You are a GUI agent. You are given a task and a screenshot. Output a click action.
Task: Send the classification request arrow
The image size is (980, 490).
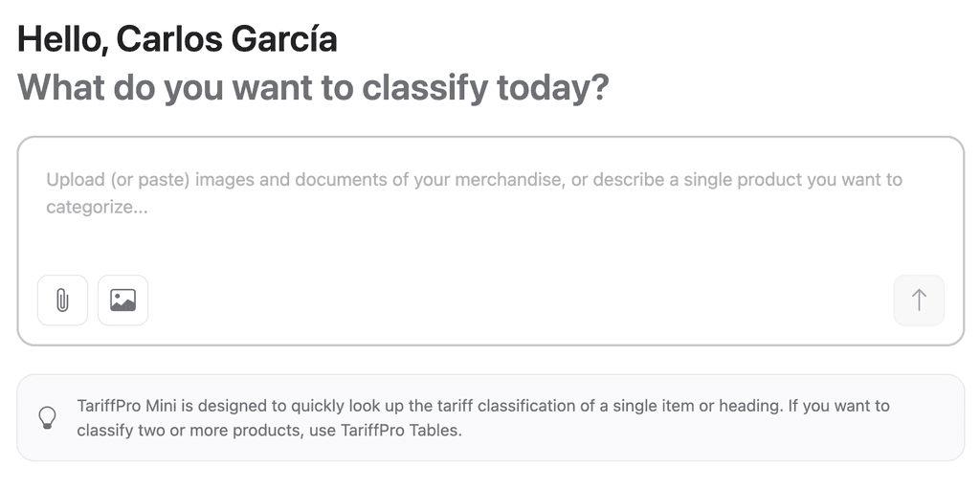click(x=919, y=300)
